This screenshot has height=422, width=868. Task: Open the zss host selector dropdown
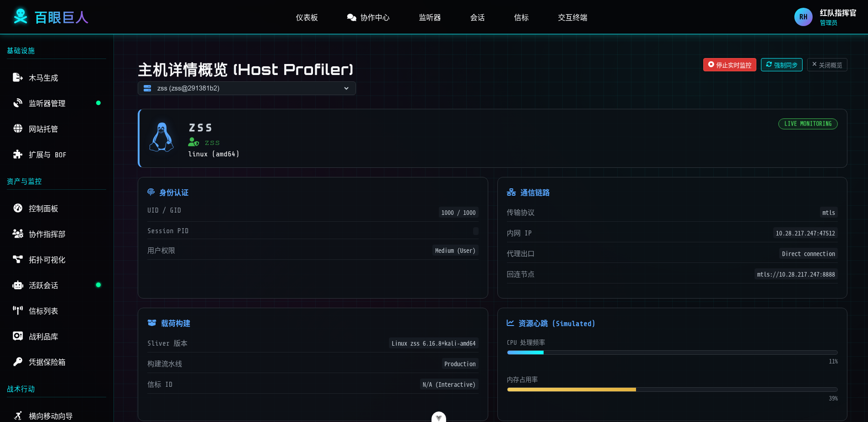(x=247, y=88)
